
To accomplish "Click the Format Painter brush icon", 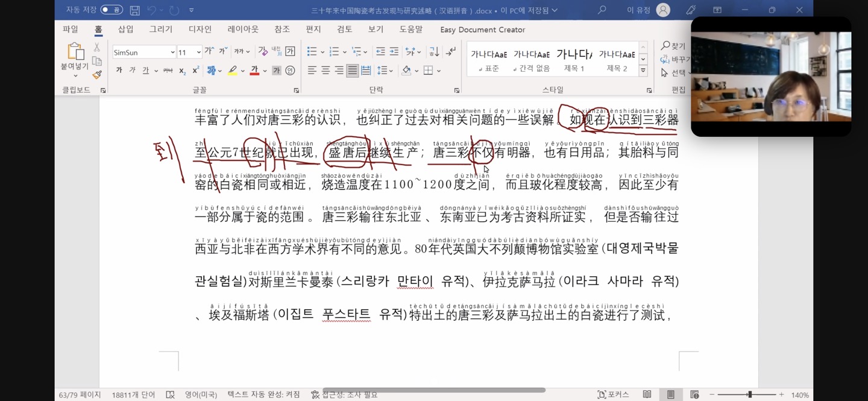I will coord(96,75).
